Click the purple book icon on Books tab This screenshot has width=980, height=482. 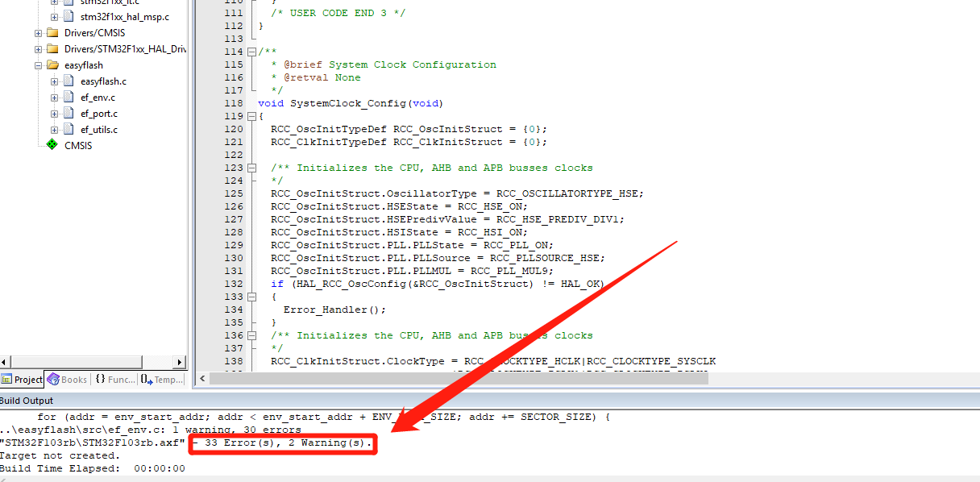pyautogui.click(x=52, y=379)
